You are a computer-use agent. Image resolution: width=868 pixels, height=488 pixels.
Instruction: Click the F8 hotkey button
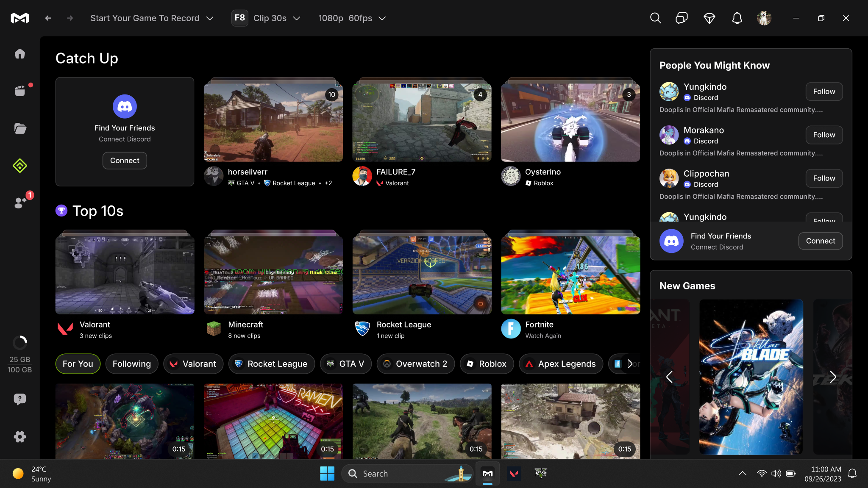tap(240, 18)
